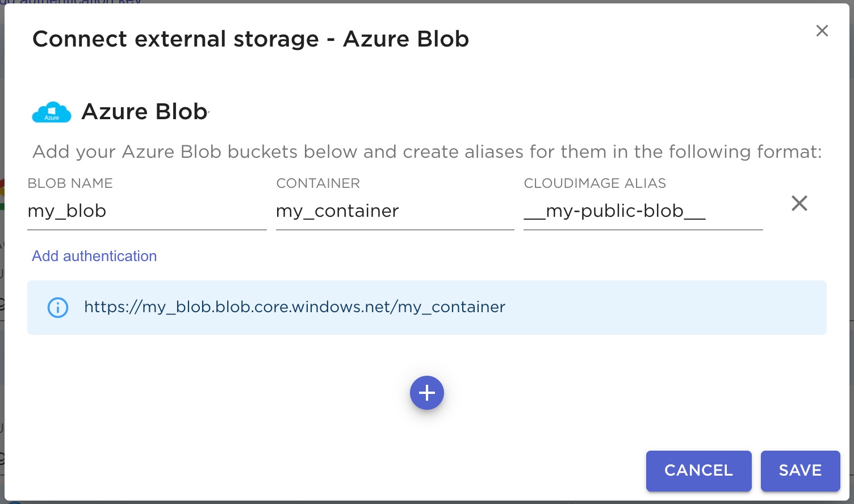Select the CONTAINER field showing my_container
The width and height of the screenshot is (854, 504).
coord(394,211)
